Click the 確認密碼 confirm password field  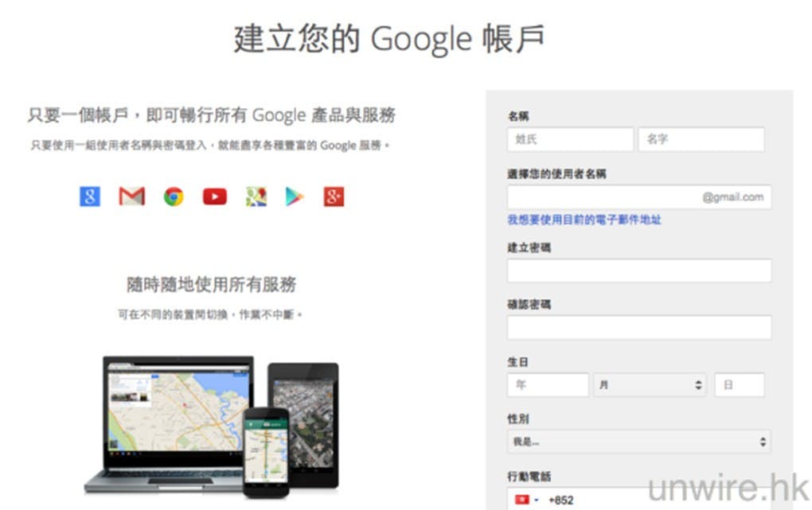tap(639, 327)
